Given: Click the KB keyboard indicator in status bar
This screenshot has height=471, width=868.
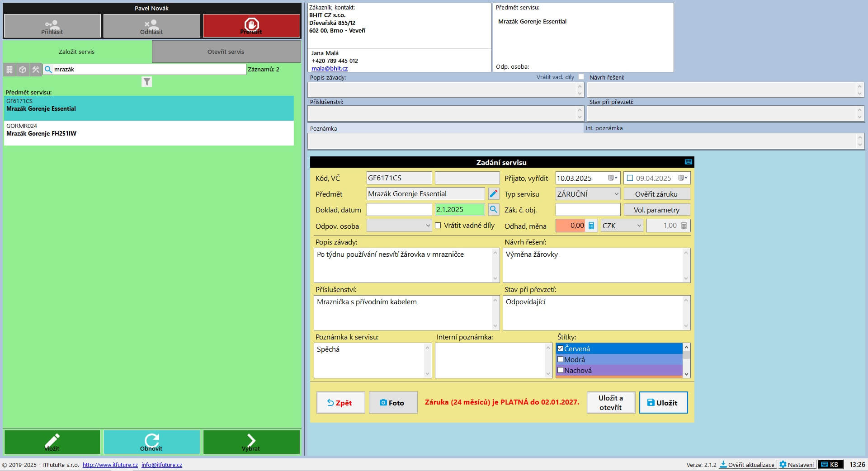Looking at the screenshot, I should (x=830, y=464).
